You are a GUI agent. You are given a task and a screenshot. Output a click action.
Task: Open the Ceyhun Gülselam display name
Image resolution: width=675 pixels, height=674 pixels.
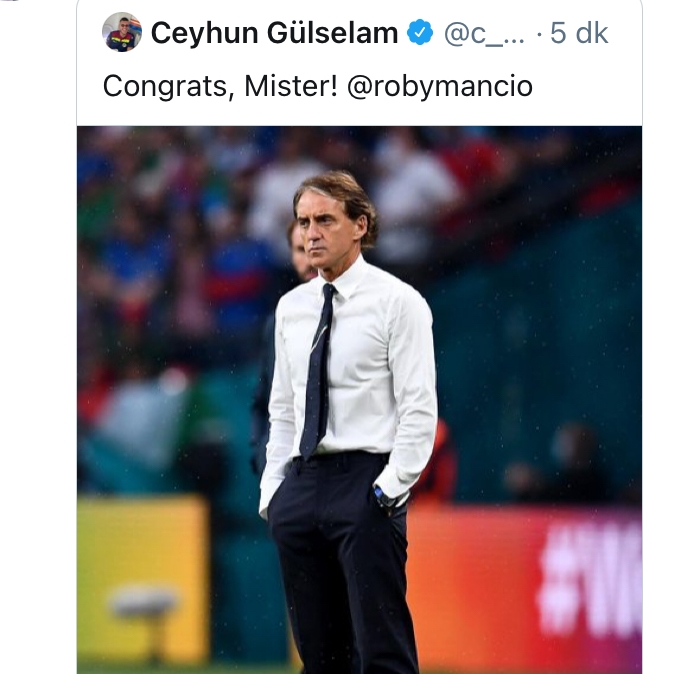coord(274,33)
